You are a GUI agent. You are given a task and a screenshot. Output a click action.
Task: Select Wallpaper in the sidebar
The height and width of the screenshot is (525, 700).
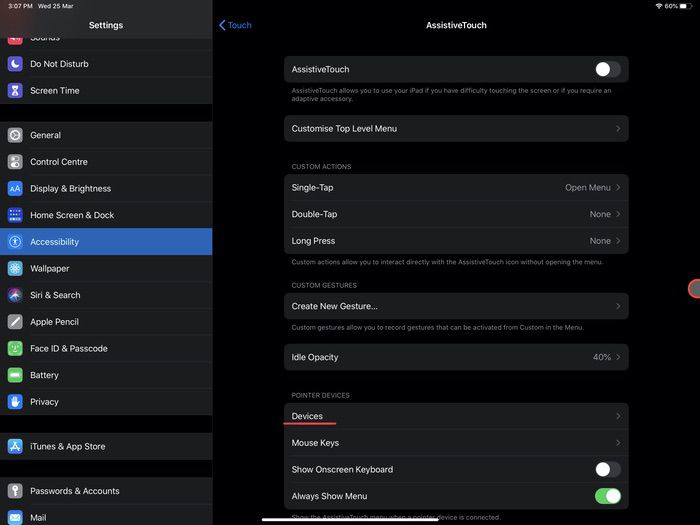(x=106, y=268)
